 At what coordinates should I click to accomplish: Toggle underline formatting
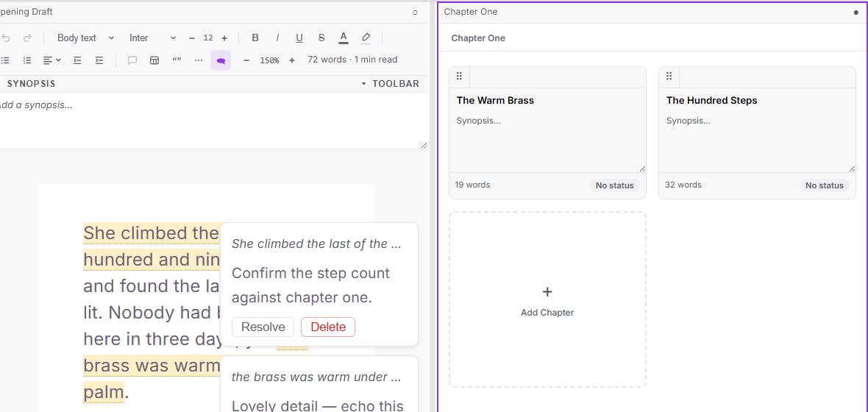pyautogui.click(x=299, y=38)
